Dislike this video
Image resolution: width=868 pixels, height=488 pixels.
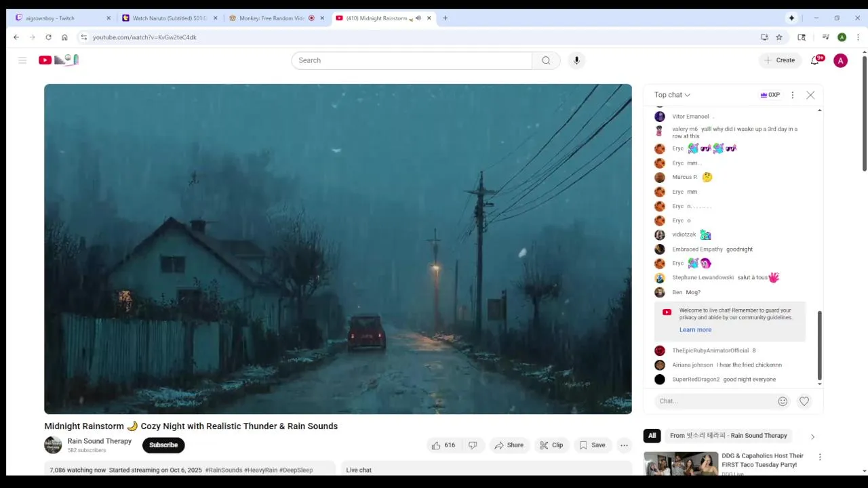click(x=473, y=445)
